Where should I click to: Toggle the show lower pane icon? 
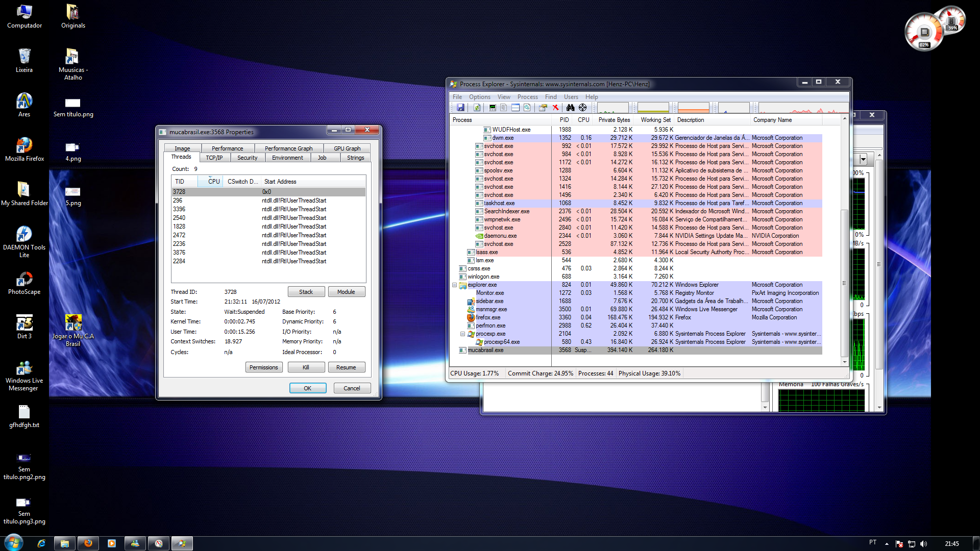(x=516, y=108)
